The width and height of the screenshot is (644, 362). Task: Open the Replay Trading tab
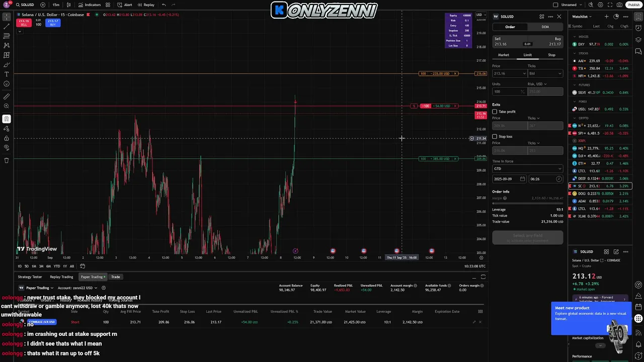pyautogui.click(x=61, y=277)
